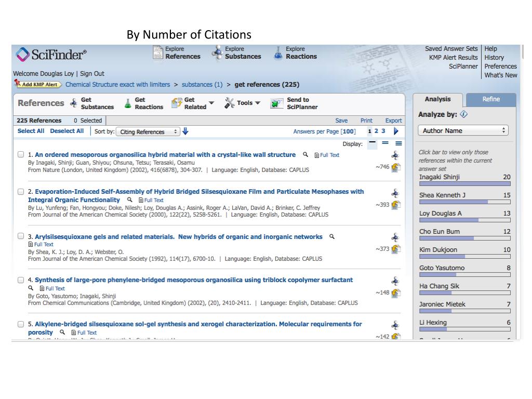Click Cho Eun Bum analysis bar

coord(465,238)
